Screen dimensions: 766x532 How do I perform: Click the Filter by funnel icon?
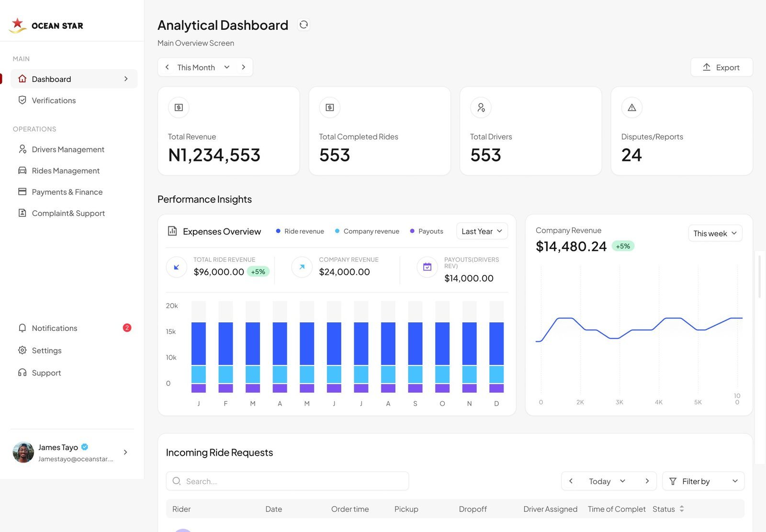tap(673, 481)
